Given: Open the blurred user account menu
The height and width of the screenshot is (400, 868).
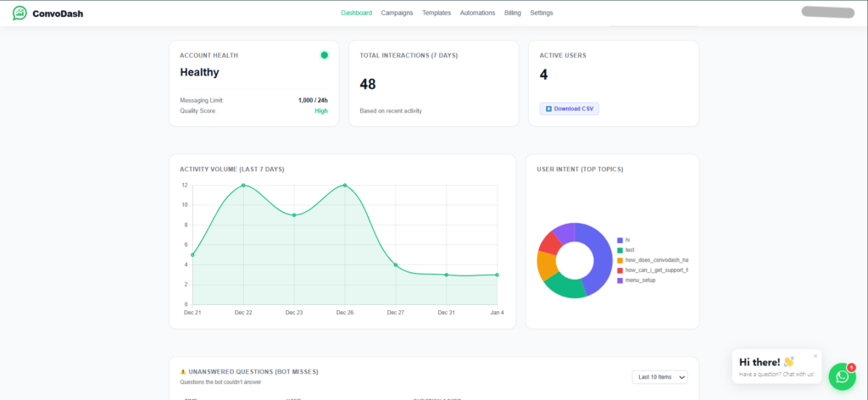Looking at the screenshot, I should click(826, 13).
